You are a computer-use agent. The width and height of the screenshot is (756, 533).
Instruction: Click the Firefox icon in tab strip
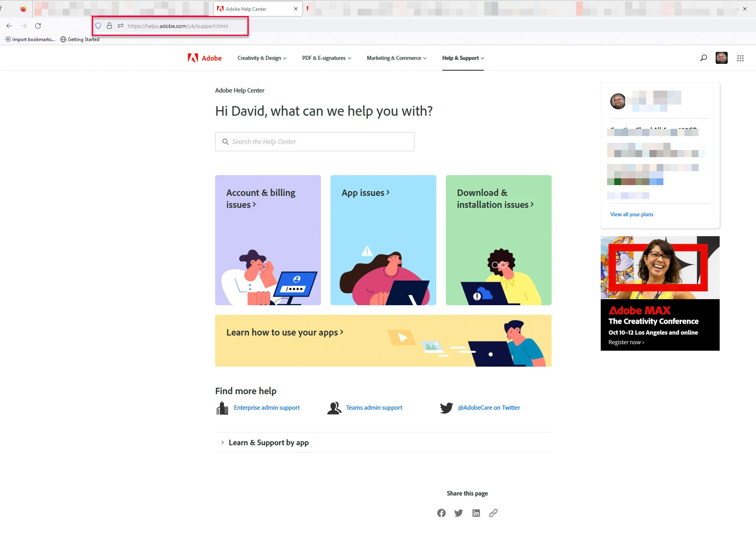(x=24, y=9)
